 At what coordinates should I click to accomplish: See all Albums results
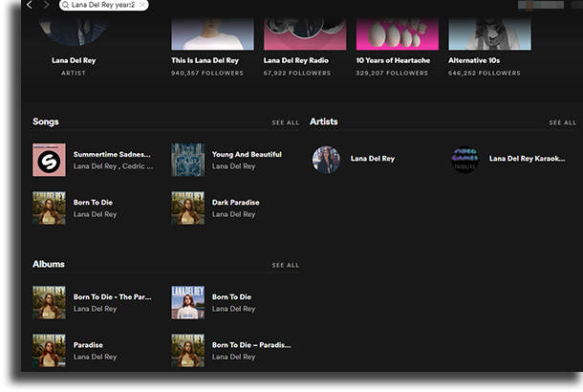tap(285, 265)
